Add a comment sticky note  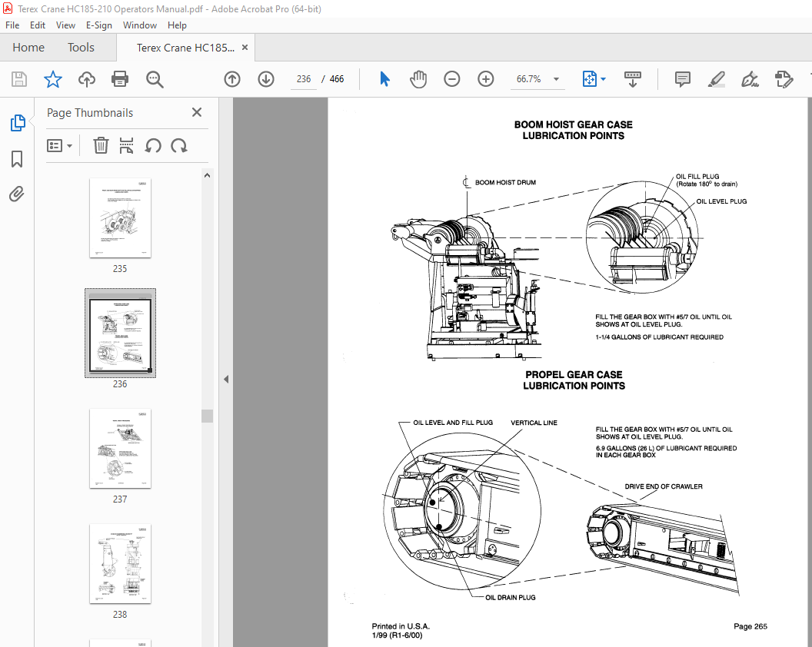[683, 79]
